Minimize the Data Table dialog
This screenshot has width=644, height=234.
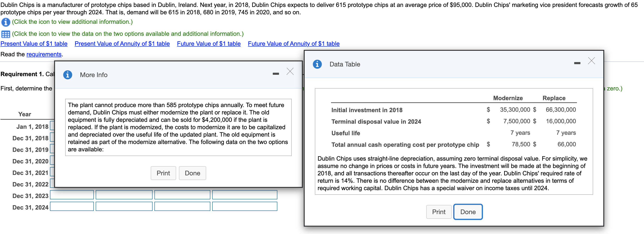point(577,63)
